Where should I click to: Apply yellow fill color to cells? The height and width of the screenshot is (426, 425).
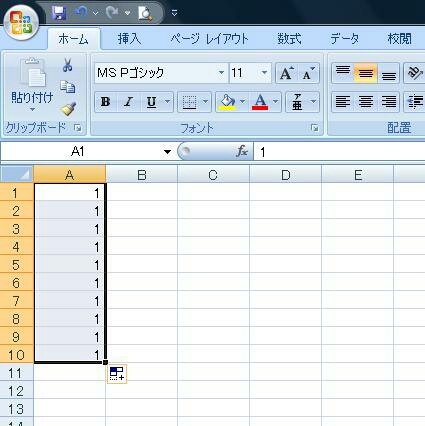[227, 102]
